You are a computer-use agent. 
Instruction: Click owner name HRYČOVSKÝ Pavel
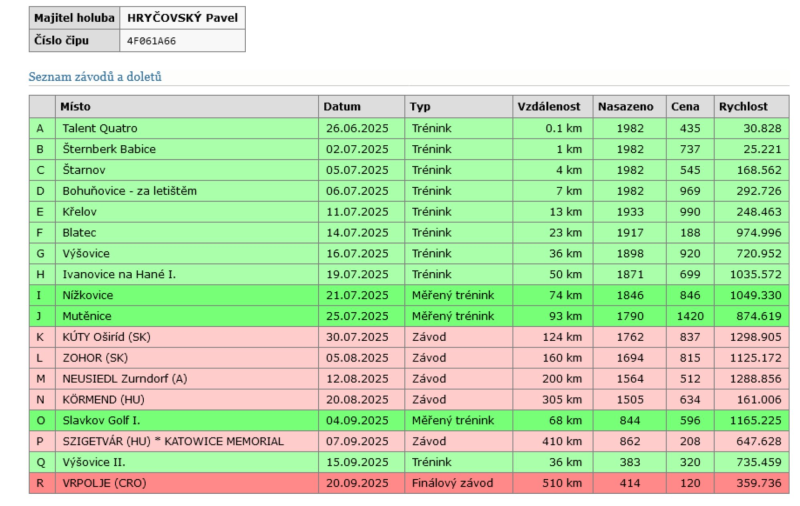click(181, 18)
